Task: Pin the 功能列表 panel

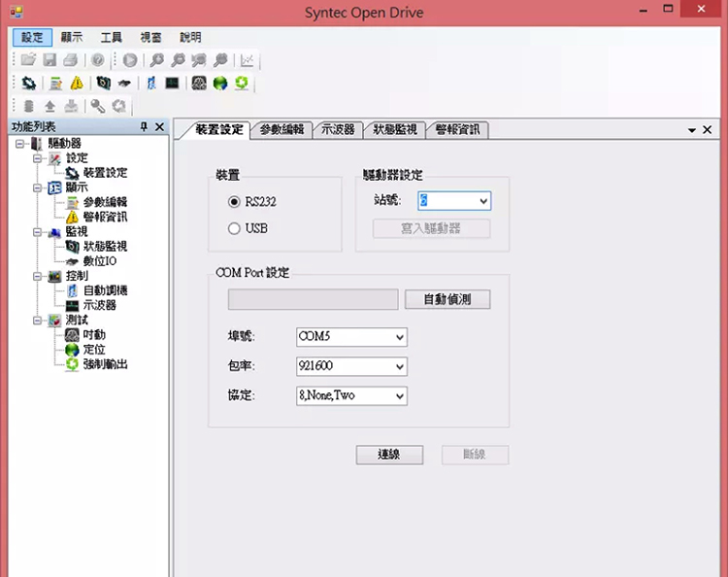Action: [x=144, y=126]
